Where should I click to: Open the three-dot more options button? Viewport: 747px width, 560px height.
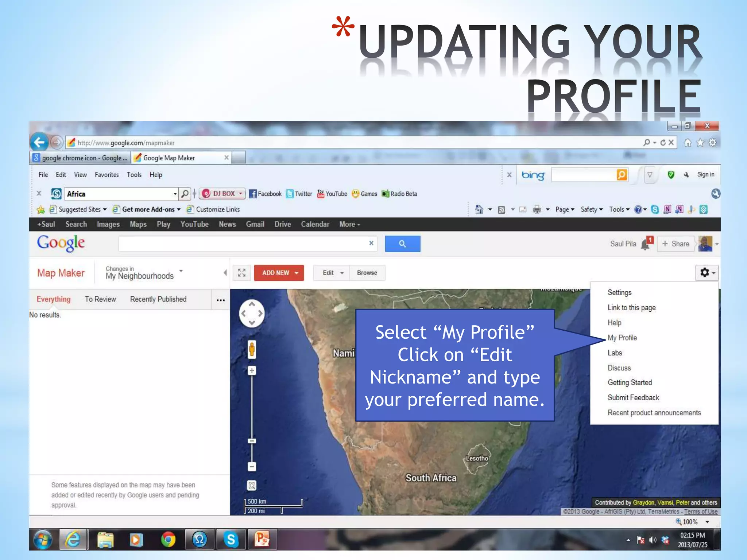[221, 300]
